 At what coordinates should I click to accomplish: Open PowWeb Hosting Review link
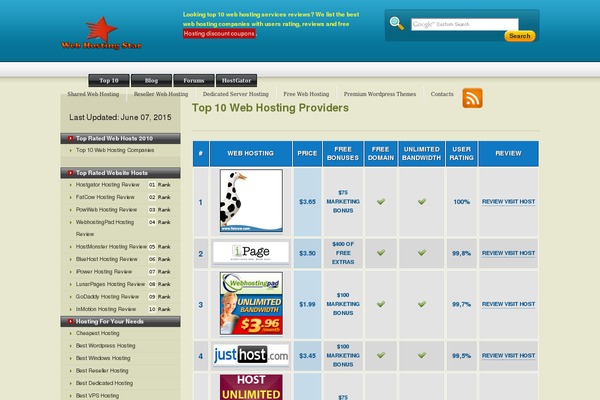point(106,210)
